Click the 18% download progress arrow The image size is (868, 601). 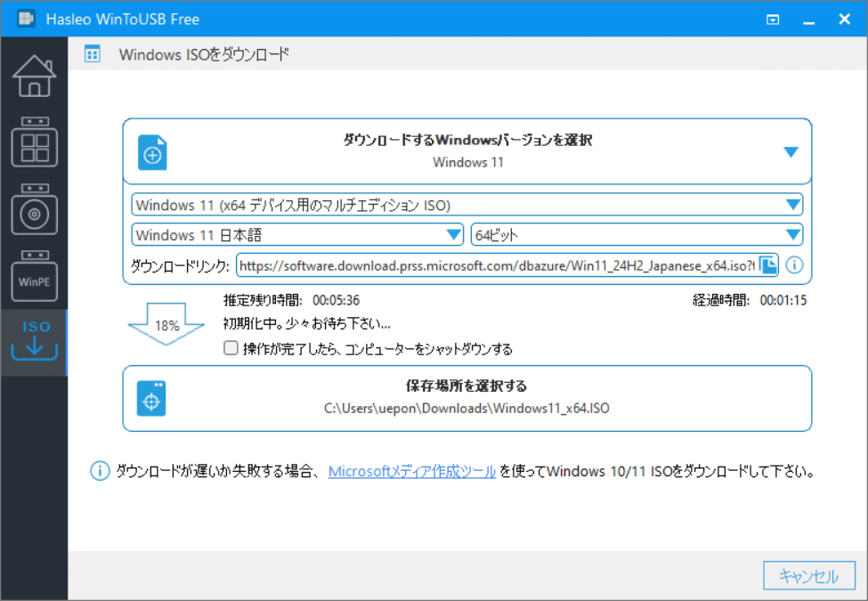pyautogui.click(x=167, y=326)
